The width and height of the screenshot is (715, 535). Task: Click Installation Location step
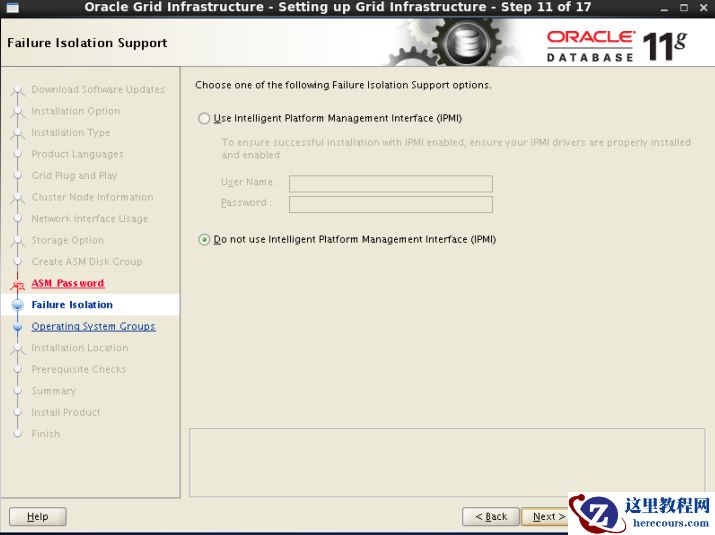coord(80,348)
